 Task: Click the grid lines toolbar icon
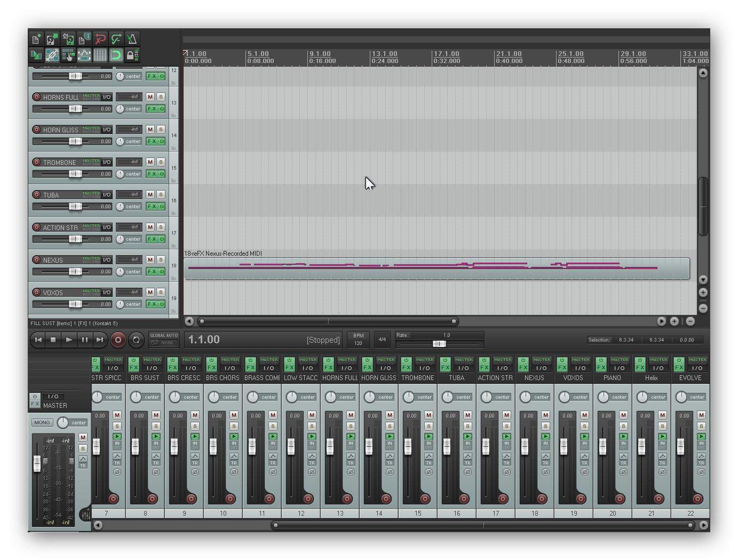tap(100, 55)
